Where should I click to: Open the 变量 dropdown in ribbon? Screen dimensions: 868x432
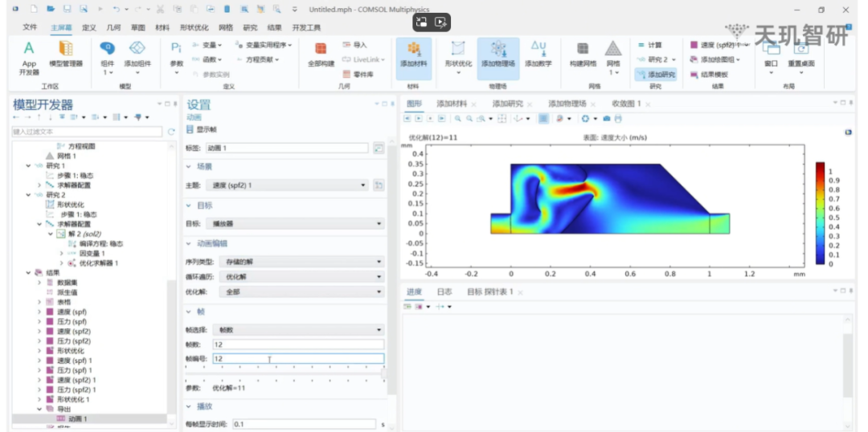207,45
